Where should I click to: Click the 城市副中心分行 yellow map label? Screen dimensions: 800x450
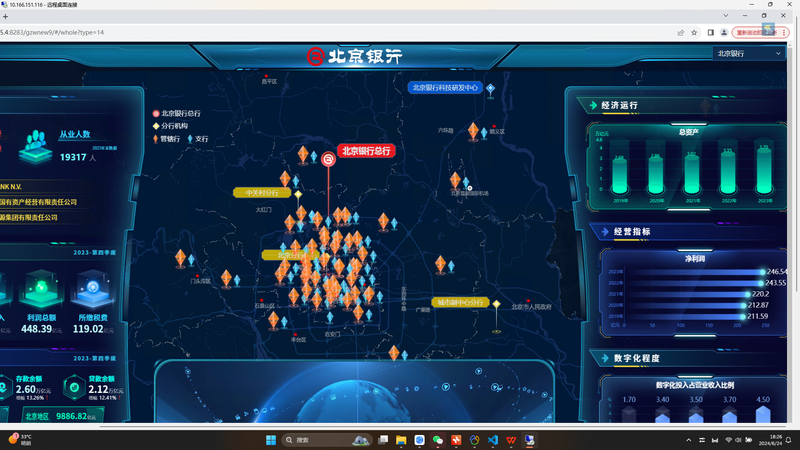(x=460, y=303)
